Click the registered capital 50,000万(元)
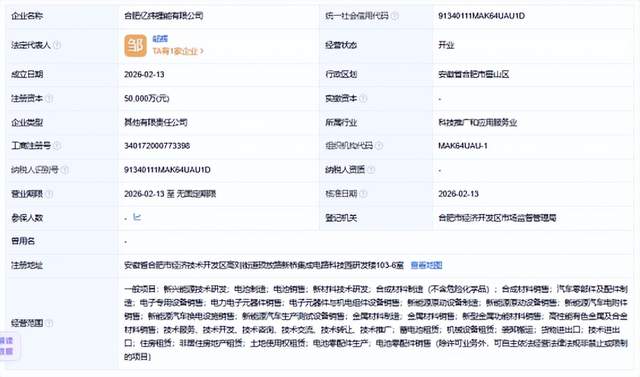This screenshot has height=377, width=640. (x=147, y=98)
